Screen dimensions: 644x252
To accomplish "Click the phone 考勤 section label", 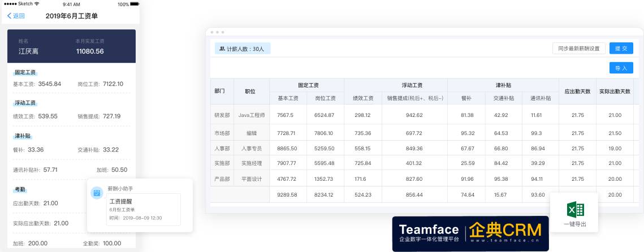I will (20, 190).
